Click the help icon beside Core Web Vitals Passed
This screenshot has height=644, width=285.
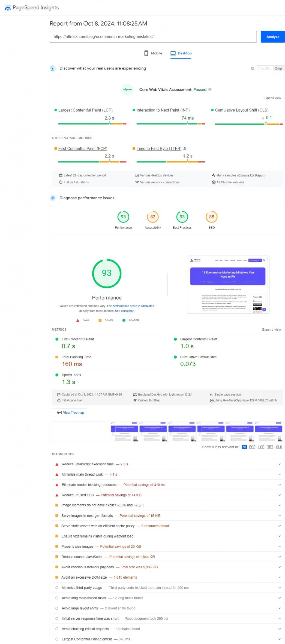(210, 90)
